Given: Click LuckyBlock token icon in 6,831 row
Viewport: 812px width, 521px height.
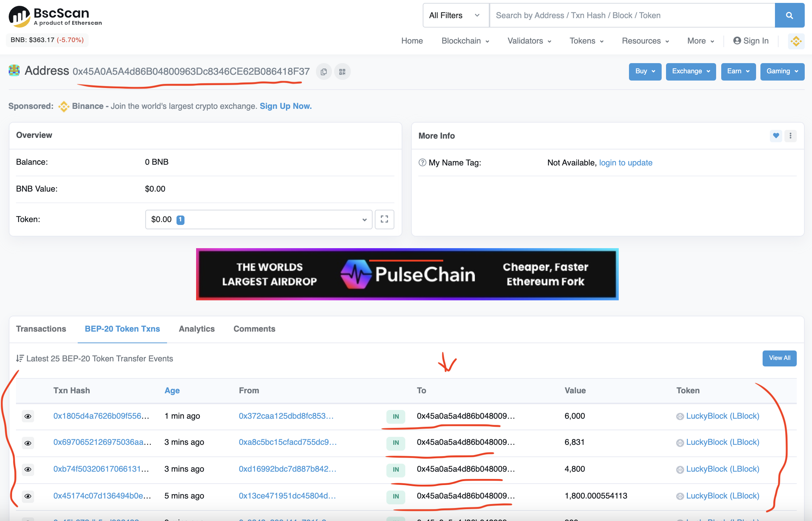Looking at the screenshot, I should (680, 443).
